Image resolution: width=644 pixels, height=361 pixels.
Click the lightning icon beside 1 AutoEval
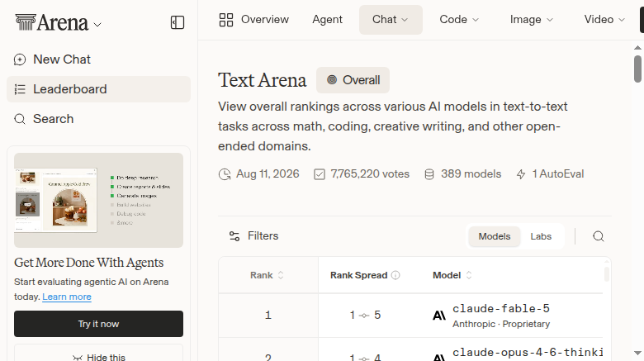pyautogui.click(x=521, y=174)
